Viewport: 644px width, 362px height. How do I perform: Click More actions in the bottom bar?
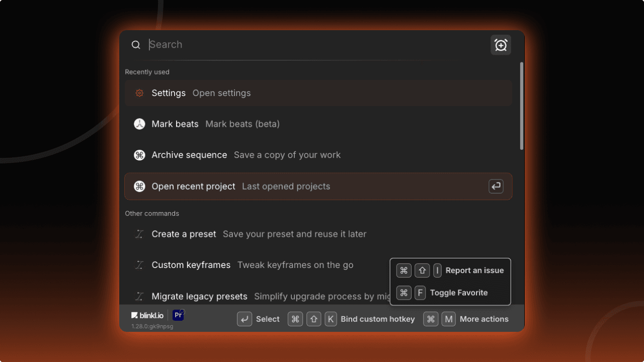[484, 319]
